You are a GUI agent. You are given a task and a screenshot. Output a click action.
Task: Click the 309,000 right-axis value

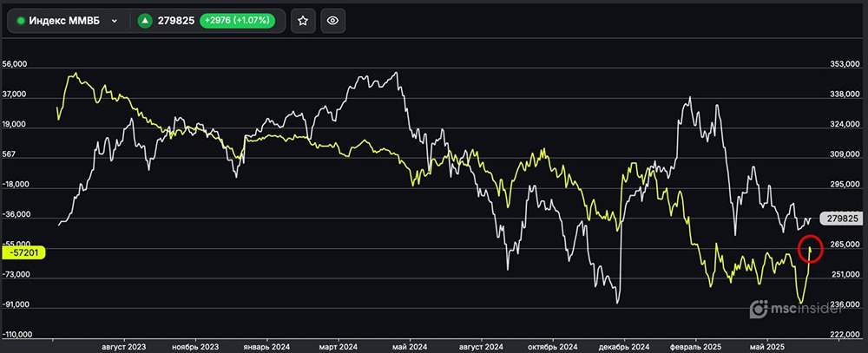tap(845, 155)
